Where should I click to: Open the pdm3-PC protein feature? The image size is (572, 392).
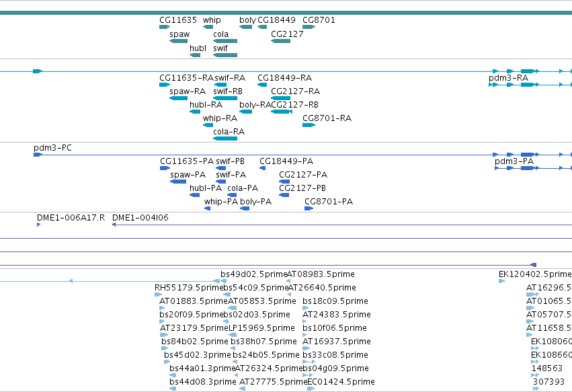(302, 155)
